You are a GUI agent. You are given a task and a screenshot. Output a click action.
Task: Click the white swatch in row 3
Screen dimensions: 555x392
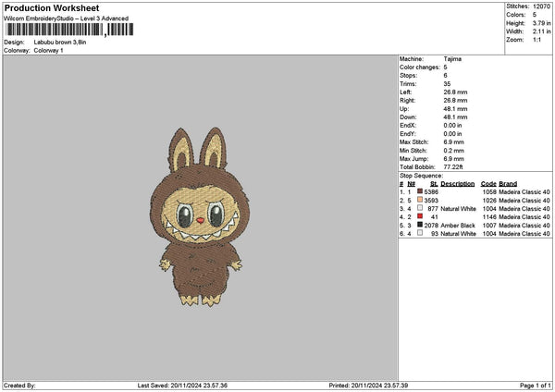420,208
